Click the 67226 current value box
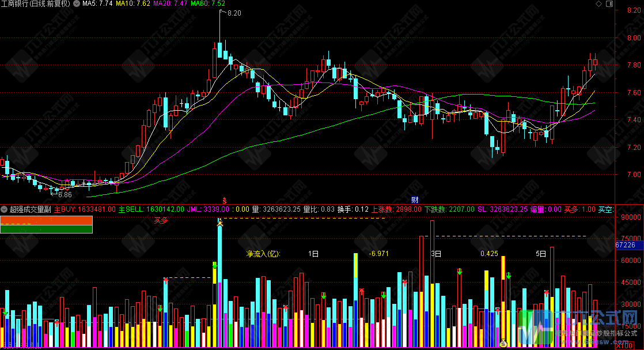Viewport: 644px width, 350px height. point(629,245)
